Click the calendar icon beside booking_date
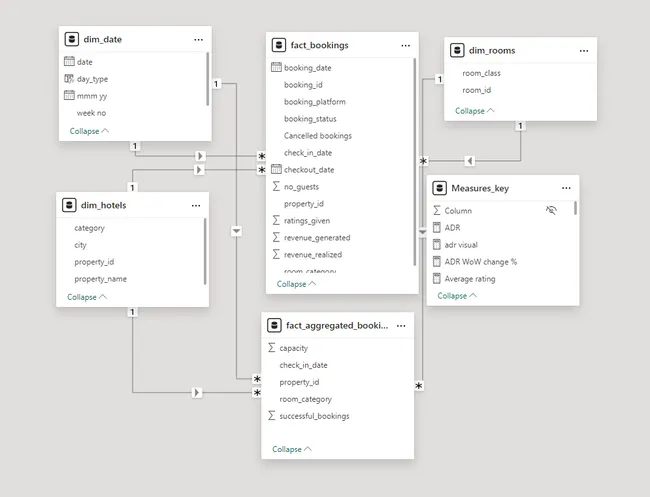The height and width of the screenshot is (497, 650). pyautogui.click(x=276, y=67)
